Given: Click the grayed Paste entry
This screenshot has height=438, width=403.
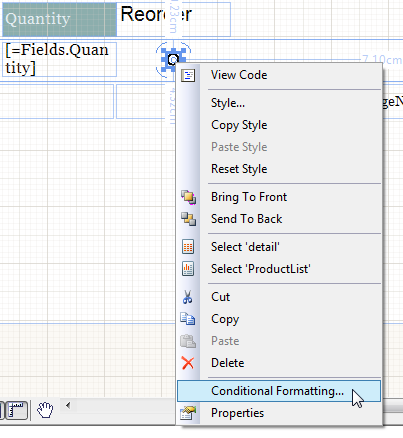Looking at the screenshot, I should point(279,341).
